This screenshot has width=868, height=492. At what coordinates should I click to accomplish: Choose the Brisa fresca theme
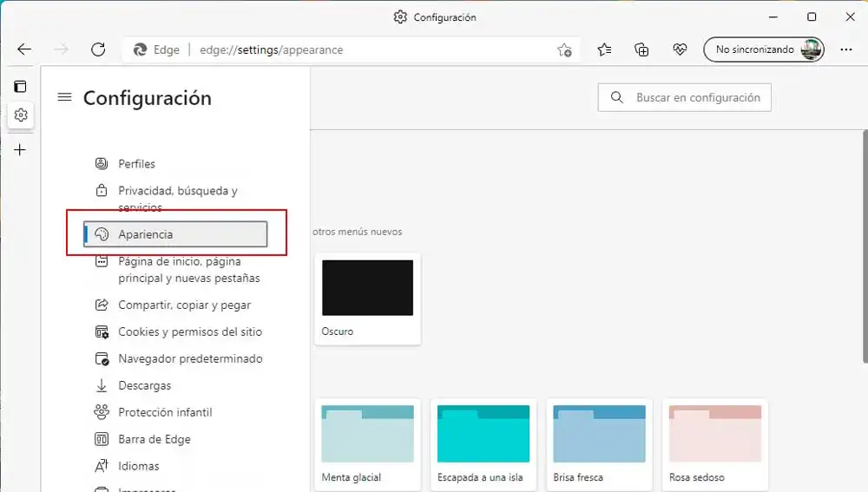click(x=600, y=444)
